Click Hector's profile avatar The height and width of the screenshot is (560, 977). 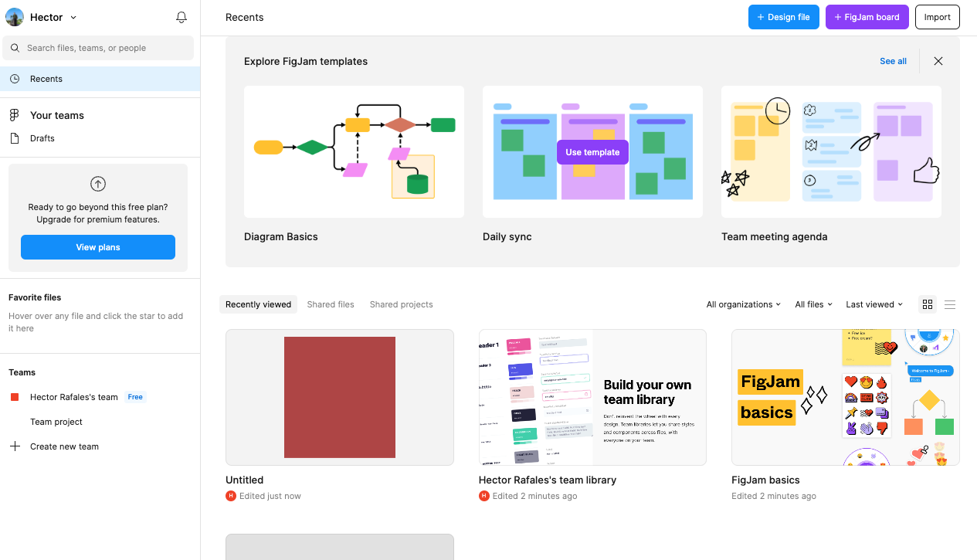tap(15, 17)
